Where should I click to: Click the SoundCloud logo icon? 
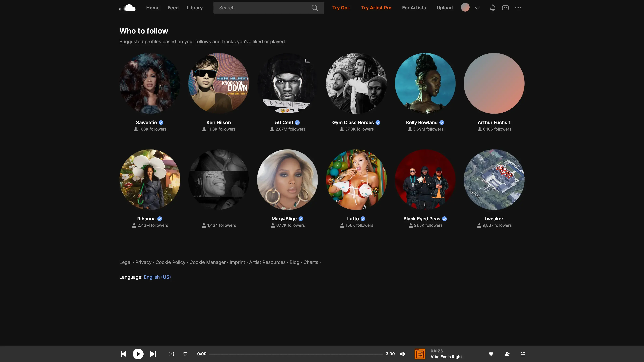(x=127, y=8)
